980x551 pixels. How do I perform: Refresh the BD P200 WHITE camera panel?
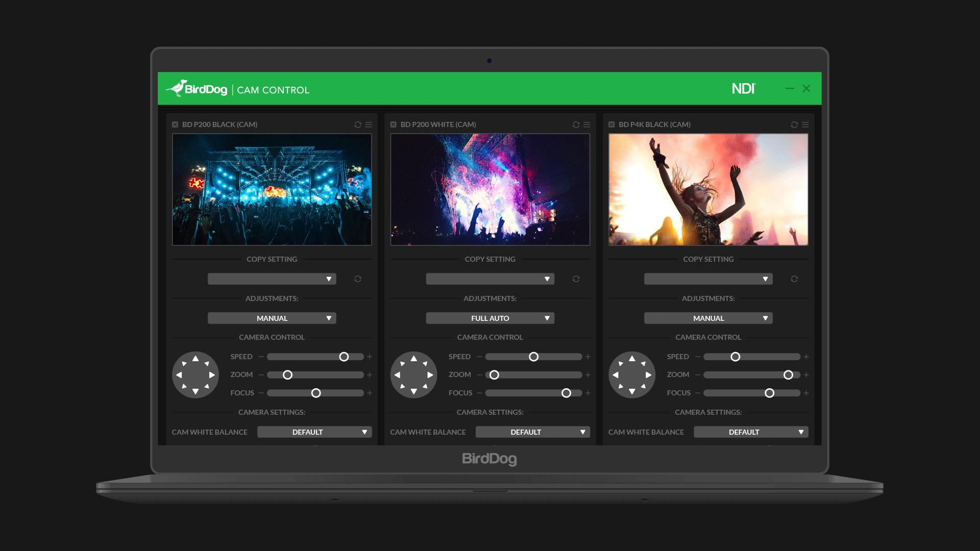pos(576,124)
